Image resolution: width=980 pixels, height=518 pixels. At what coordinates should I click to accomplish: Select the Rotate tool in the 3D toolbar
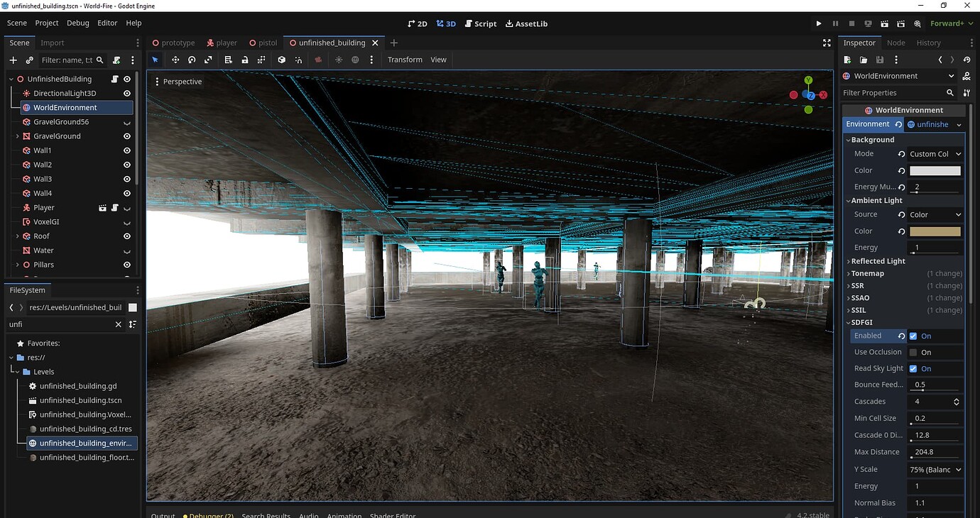point(190,60)
